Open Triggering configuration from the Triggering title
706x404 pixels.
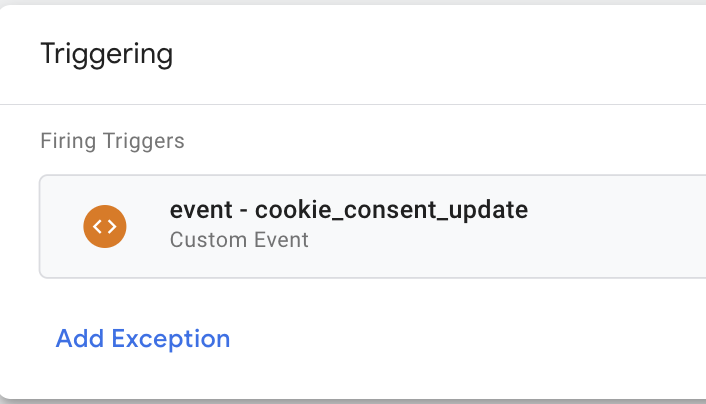click(x=107, y=54)
